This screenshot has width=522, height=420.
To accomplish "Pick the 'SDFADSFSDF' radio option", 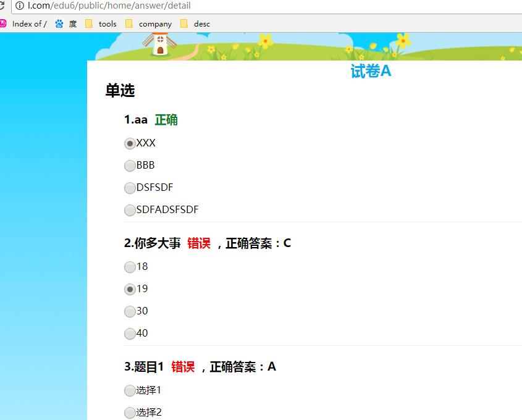I will (x=130, y=210).
